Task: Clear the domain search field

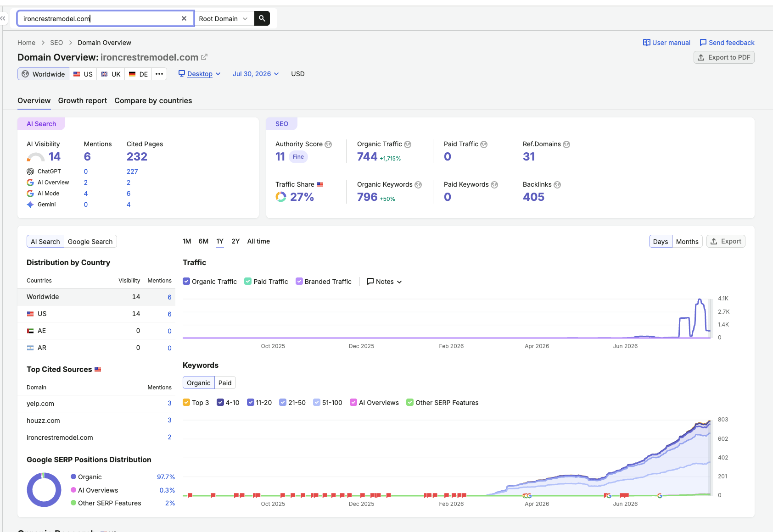Action: click(x=184, y=18)
